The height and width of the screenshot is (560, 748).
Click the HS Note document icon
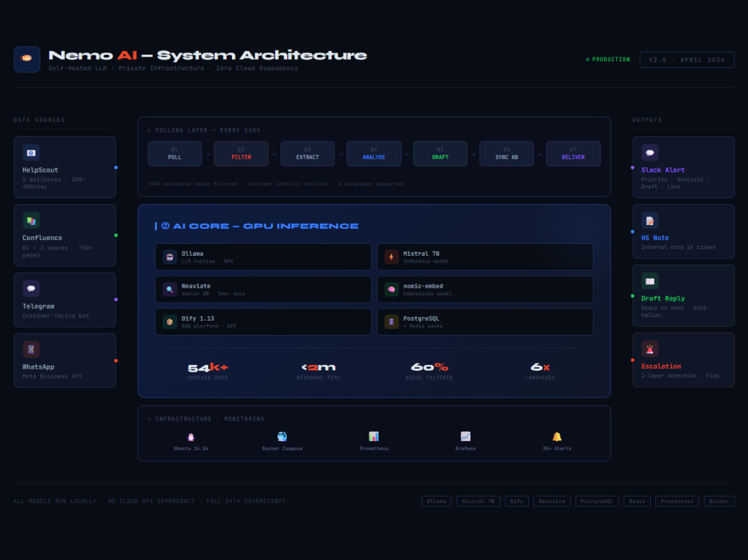650,221
